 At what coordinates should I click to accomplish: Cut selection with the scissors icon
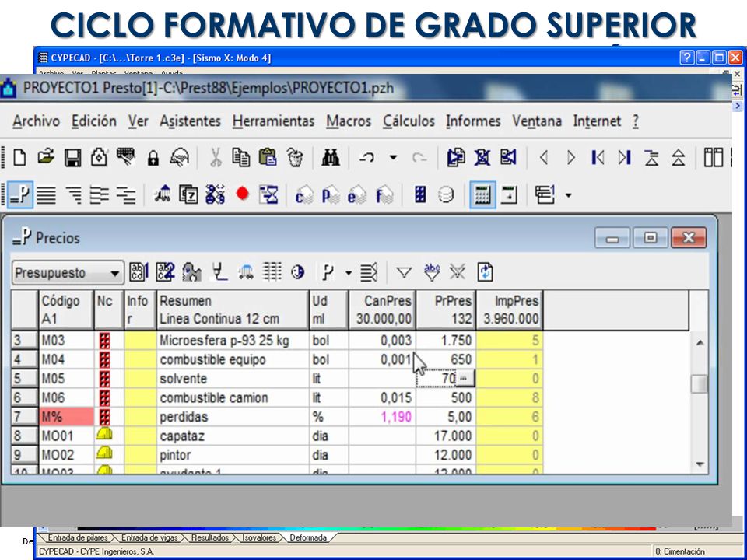click(x=216, y=157)
